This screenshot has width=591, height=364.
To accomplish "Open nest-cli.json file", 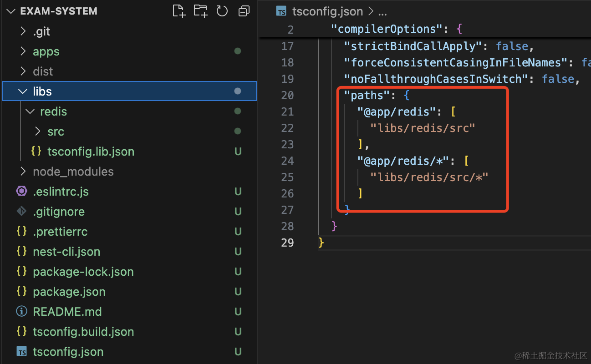I will (66, 252).
